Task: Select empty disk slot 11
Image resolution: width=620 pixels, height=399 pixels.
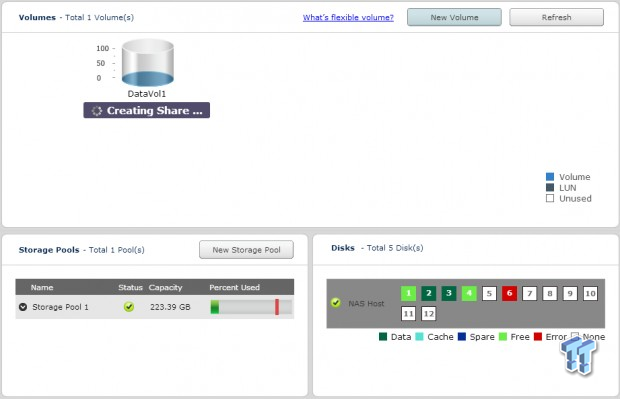Action: [408, 314]
